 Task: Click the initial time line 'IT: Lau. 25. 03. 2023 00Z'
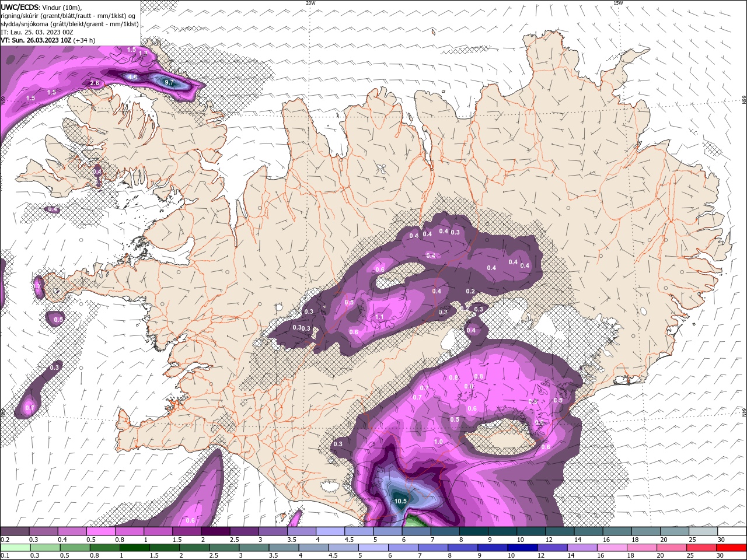pyautogui.click(x=36, y=32)
